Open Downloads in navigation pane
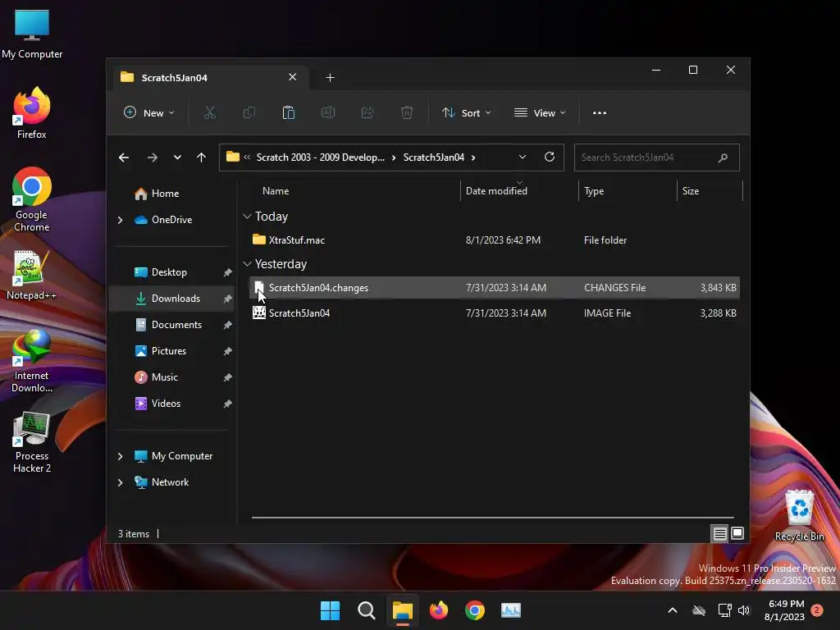Image resolution: width=840 pixels, height=630 pixels. 171,299
